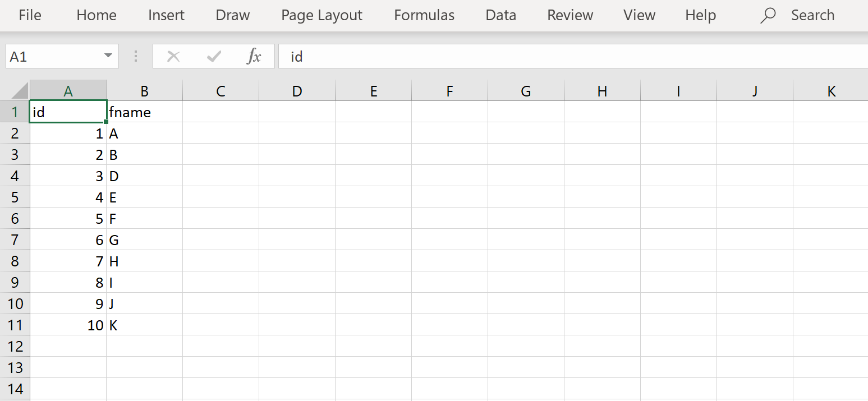Open the Formulas tab
868x401 pixels.
pos(424,15)
